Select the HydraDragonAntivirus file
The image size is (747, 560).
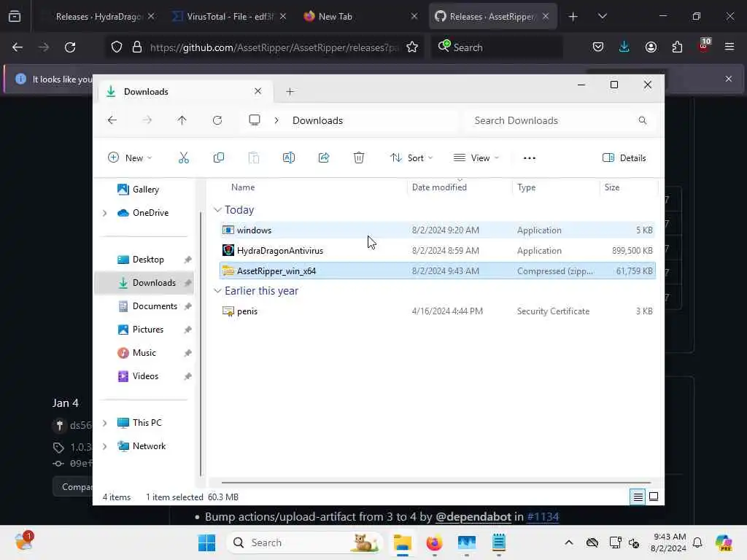pos(438,251)
